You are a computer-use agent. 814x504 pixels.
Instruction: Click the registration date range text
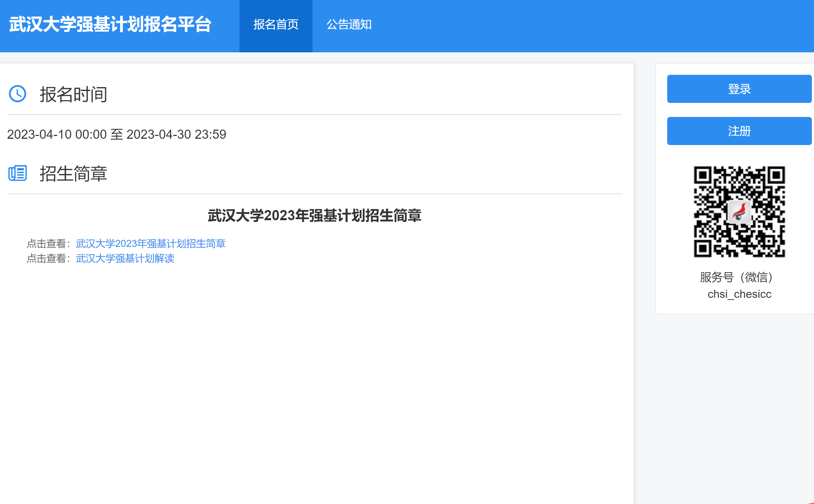(117, 135)
